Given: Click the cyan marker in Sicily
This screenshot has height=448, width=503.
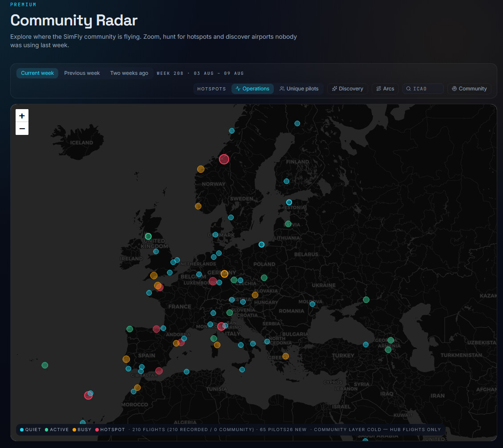Looking at the screenshot, I should click(x=242, y=370).
